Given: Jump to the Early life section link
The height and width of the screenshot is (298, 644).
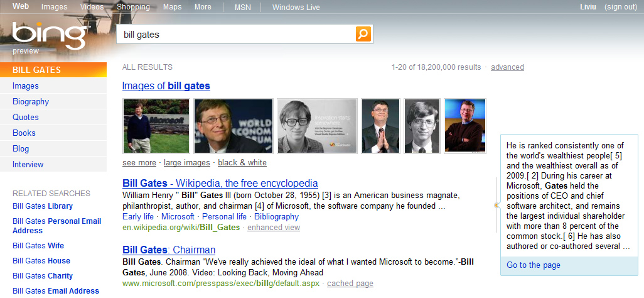Looking at the screenshot, I should click(x=138, y=216).
